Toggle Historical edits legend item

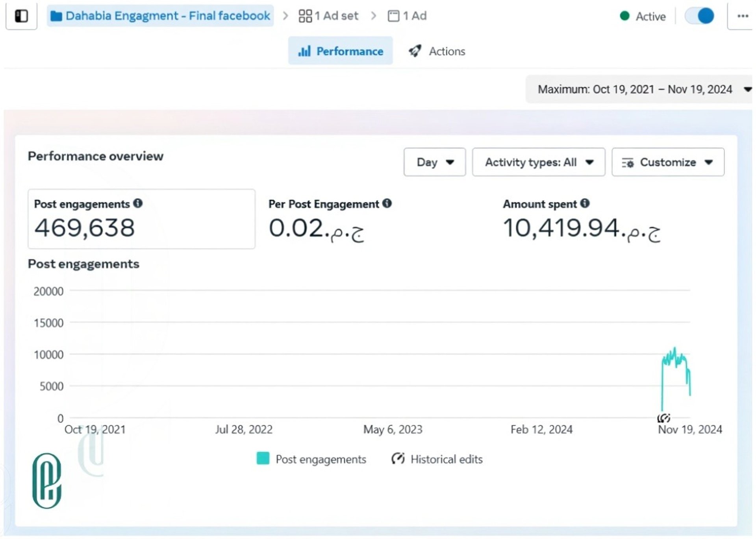(437, 459)
